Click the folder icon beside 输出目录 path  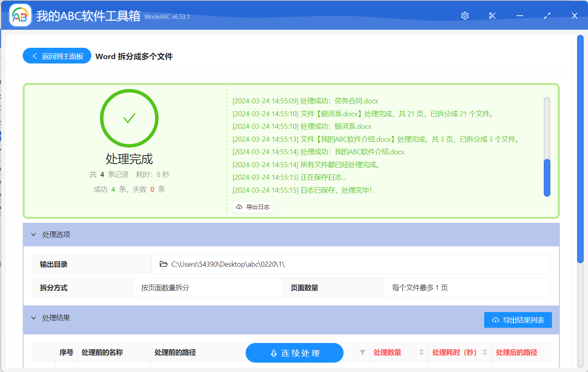click(x=164, y=264)
